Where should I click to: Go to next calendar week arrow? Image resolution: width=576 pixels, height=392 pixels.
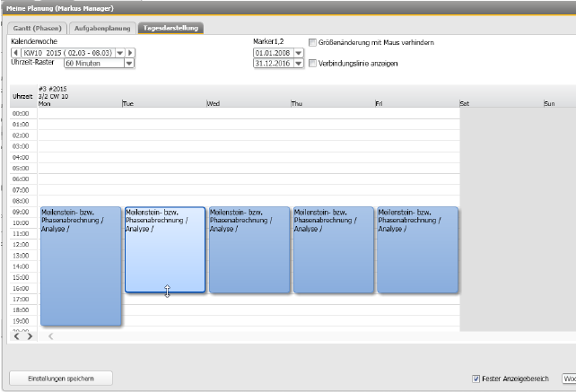click(130, 53)
